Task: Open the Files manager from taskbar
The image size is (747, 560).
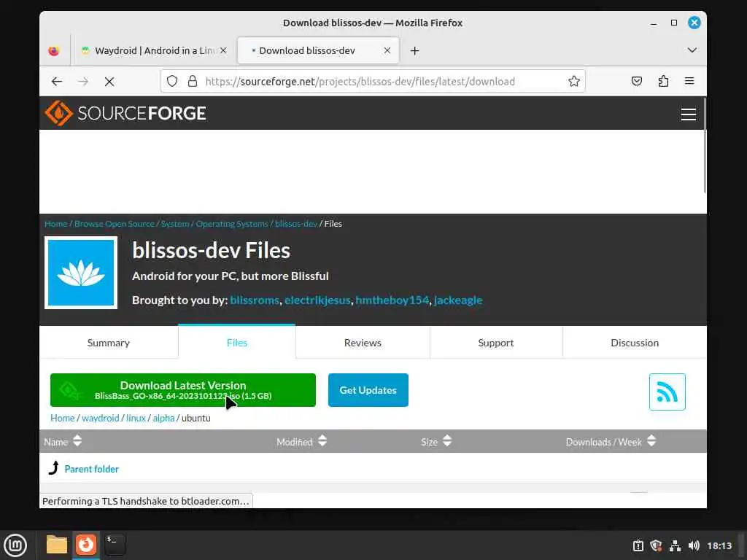Action: [57, 545]
